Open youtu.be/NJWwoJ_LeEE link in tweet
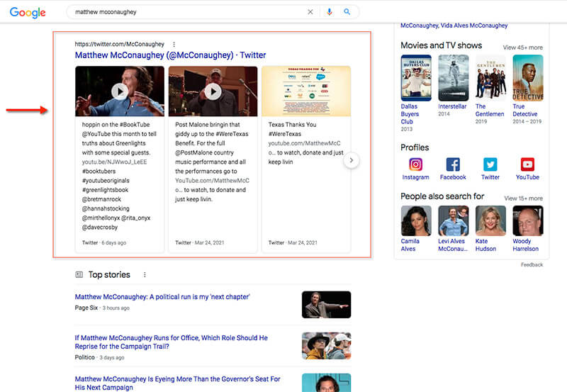The image size is (567, 392). [114, 162]
